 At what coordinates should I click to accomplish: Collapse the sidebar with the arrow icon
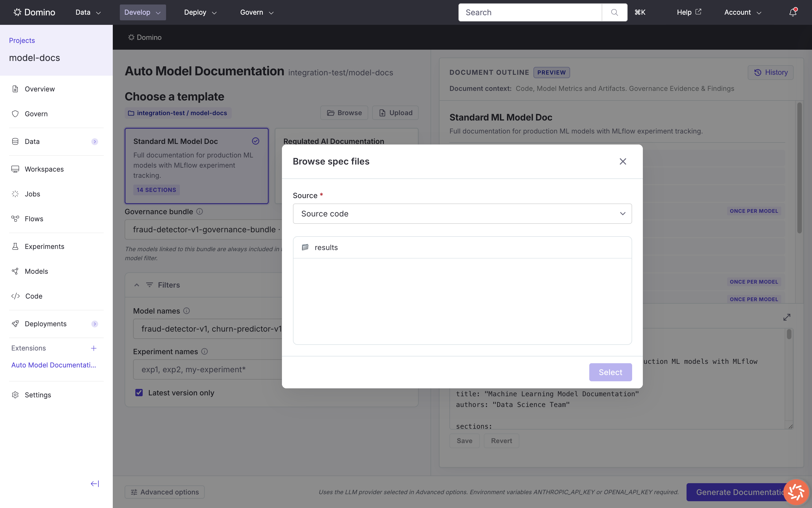click(x=95, y=484)
